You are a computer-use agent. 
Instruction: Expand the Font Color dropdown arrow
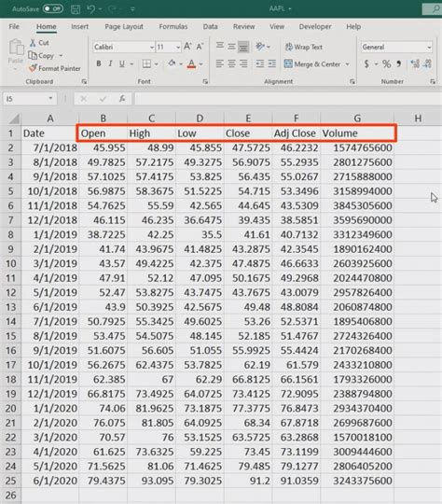(x=201, y=64)
